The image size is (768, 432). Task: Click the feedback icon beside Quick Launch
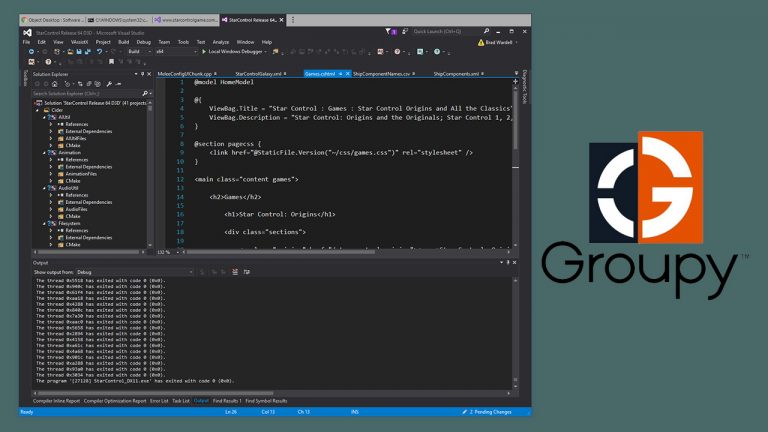(x=405, y=31)
